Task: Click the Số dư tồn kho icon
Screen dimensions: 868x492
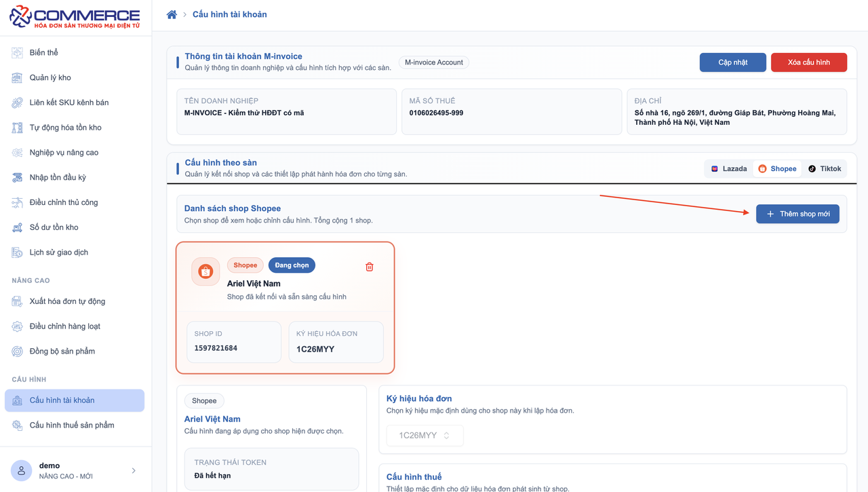Action: coord(17,227)
